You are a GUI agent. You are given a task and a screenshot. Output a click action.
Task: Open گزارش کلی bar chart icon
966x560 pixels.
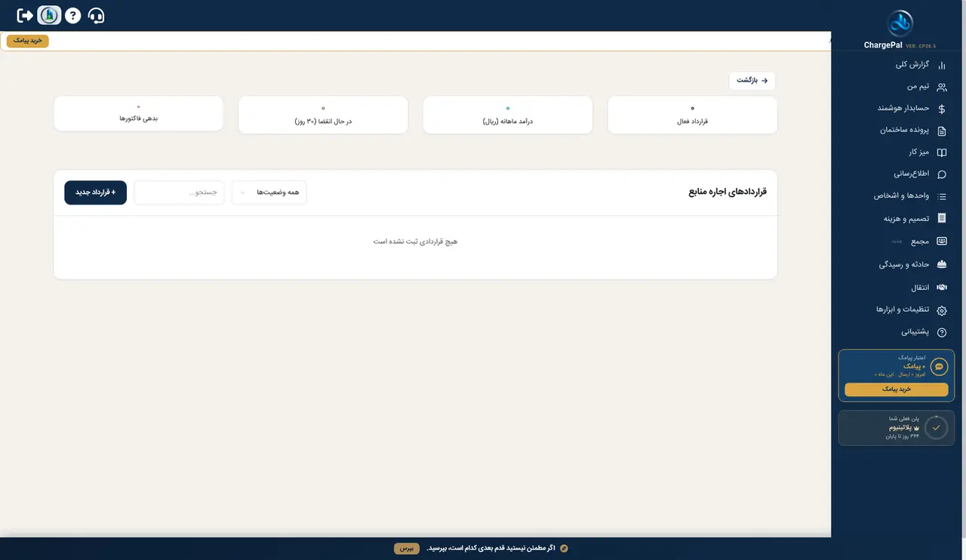tap(941, 65)
